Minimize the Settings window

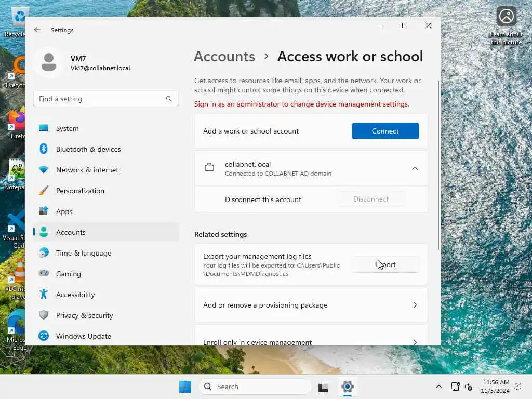pos(381,25)
